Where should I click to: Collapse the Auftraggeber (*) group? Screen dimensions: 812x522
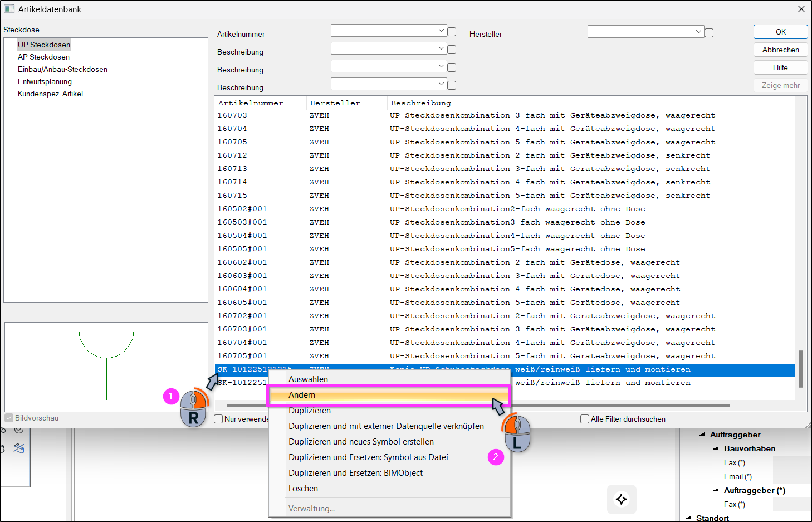click(x=716, y=490)
